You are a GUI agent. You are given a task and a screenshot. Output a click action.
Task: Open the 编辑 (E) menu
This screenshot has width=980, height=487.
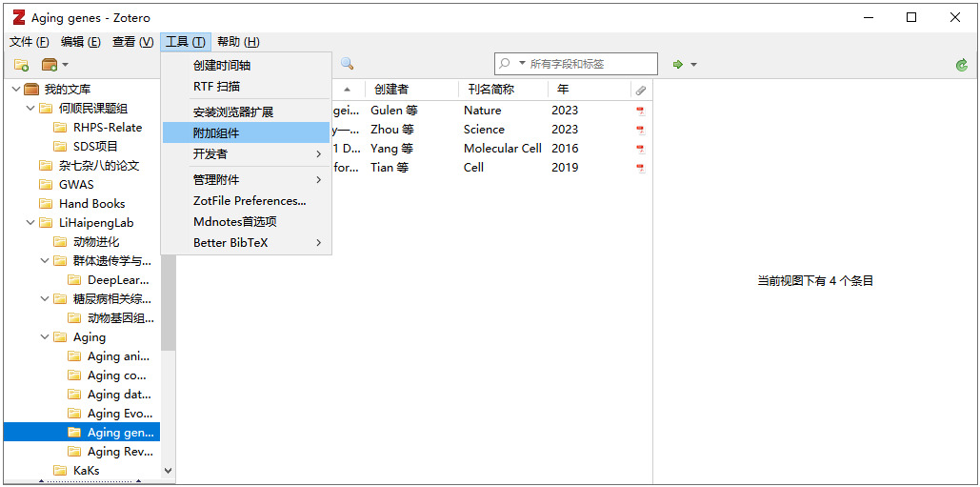tap(81, 42)
